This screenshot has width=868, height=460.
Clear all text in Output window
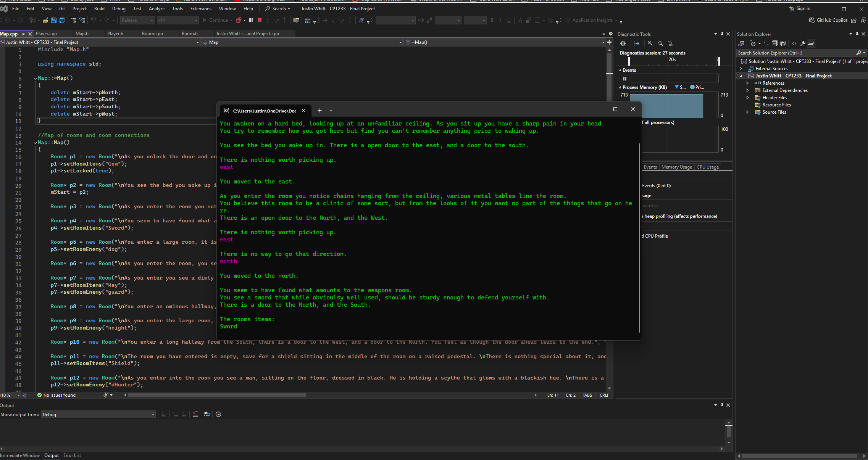tap(195, 414)
